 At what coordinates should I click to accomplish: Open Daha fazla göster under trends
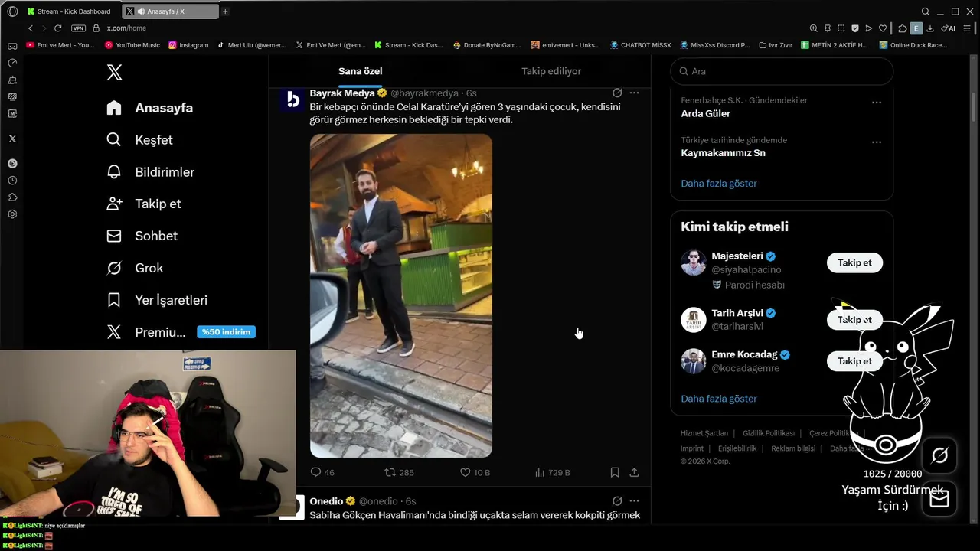[719, 184]
